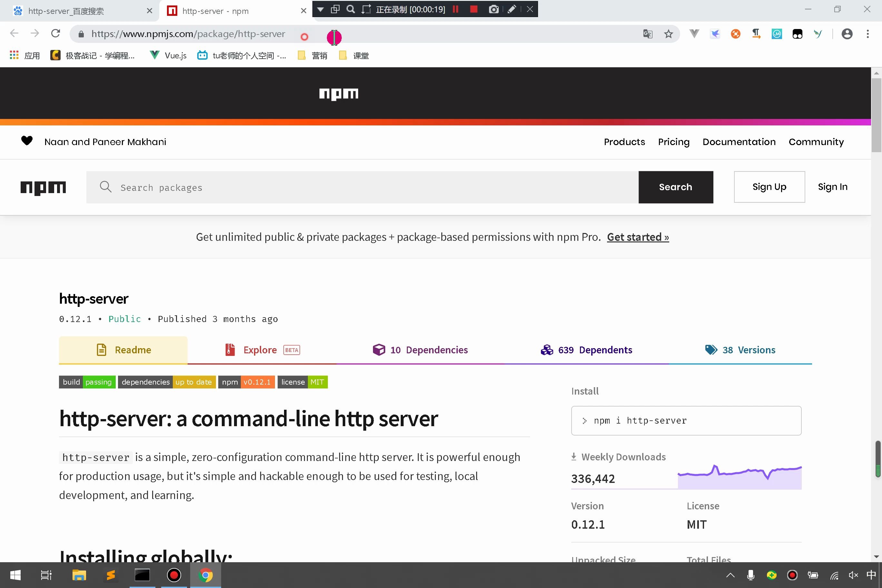
Task: Open the 10 Dependencies tab
Action: click(x=420, y=350)
